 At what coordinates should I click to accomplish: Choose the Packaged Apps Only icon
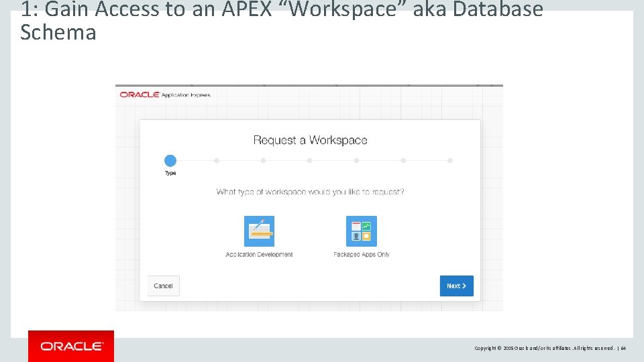[362, 231]
